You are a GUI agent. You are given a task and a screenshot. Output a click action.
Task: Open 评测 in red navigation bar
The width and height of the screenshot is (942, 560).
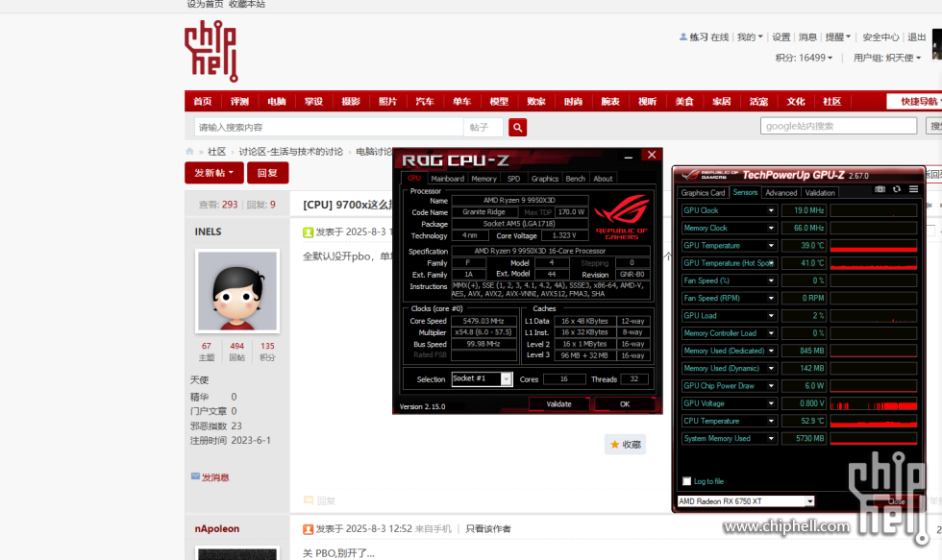[x=239, y=102]
